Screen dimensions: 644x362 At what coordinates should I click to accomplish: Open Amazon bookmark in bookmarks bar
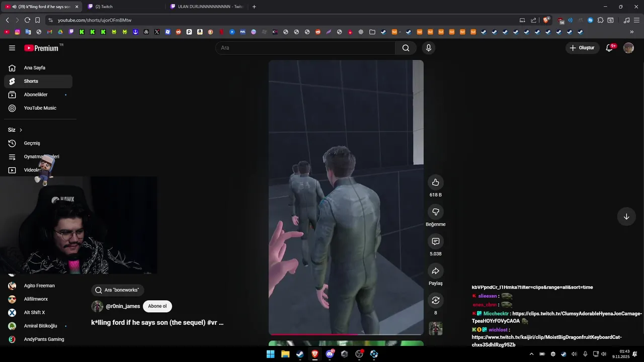200,32
